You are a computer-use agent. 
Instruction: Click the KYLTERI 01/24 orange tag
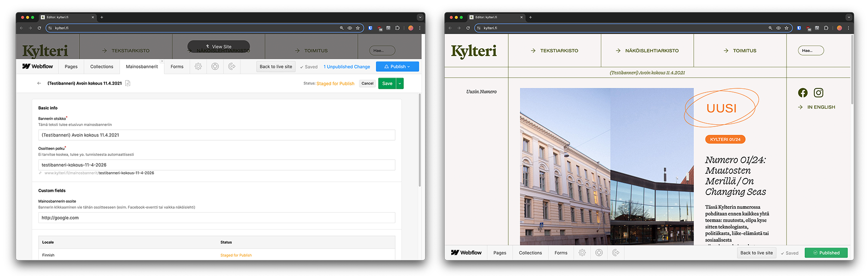click(x=725, y=139)
